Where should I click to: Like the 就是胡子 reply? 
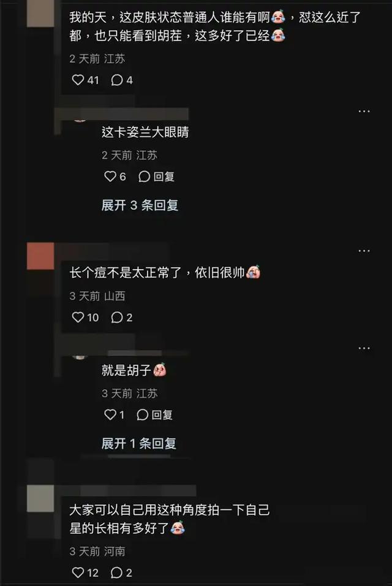click(x=114, y=414)
